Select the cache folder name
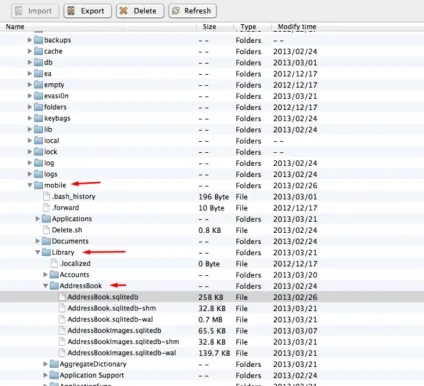 click(53, 51)
